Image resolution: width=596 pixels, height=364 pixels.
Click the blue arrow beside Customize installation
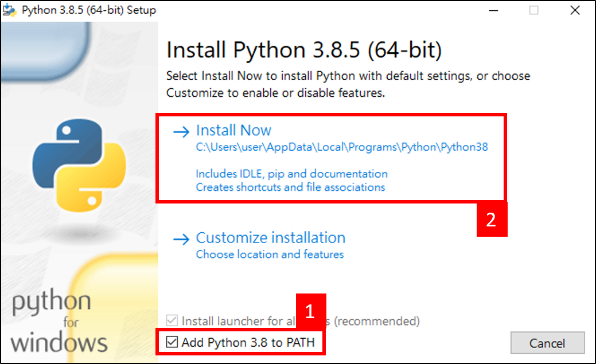click(181, 238)
